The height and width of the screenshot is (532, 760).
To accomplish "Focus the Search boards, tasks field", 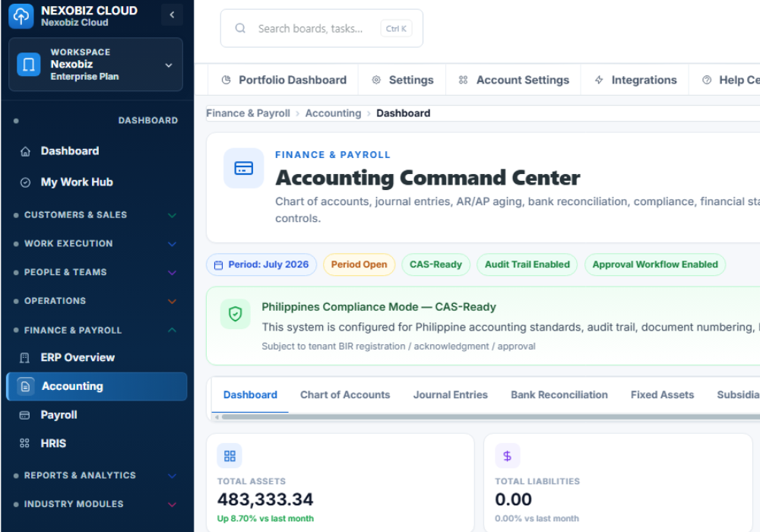I will tap(321, 28).
